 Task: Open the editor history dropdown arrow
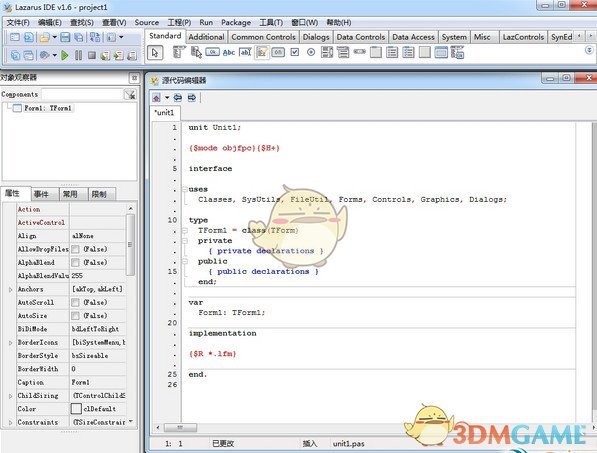(167, 98)
